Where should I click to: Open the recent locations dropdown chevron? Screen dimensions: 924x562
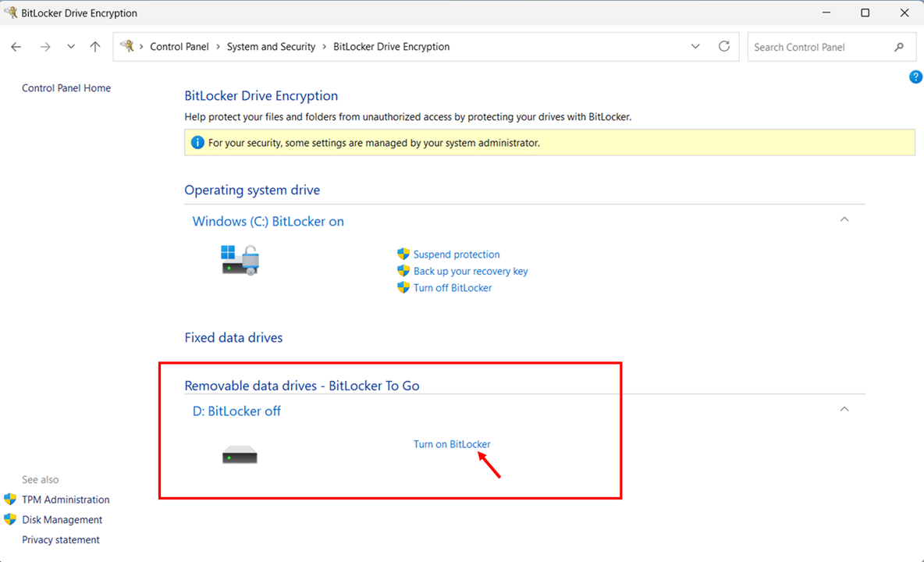(x=71, y=47)
